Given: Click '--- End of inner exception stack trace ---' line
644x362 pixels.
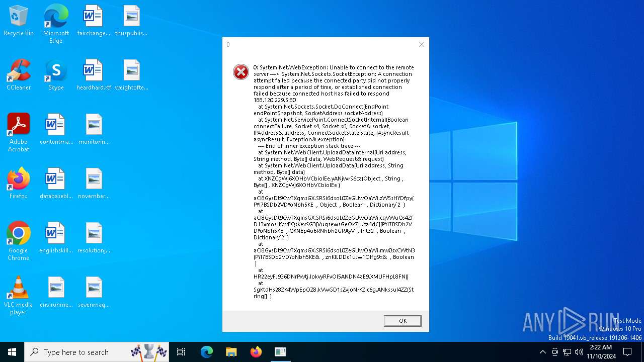Looking at the screenshot, I should point(309,146).
